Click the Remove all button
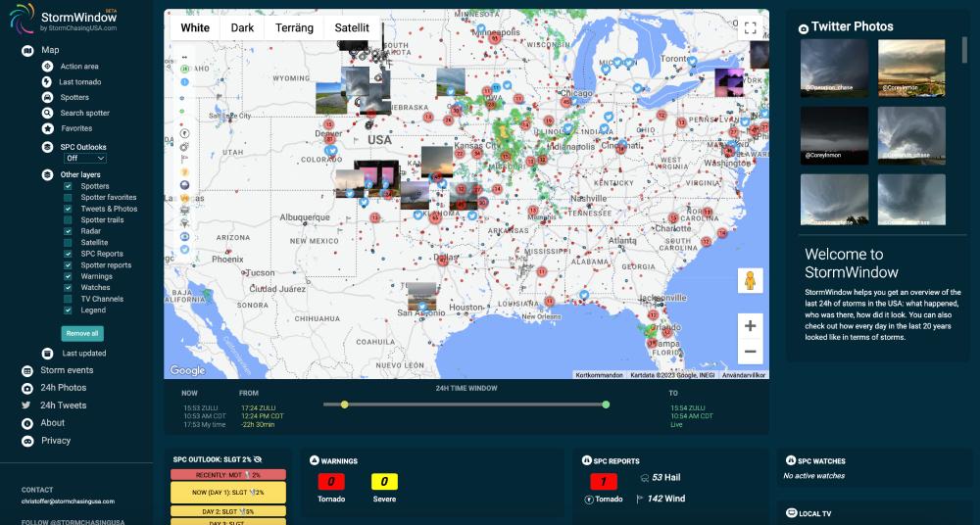 coord(82,333)
